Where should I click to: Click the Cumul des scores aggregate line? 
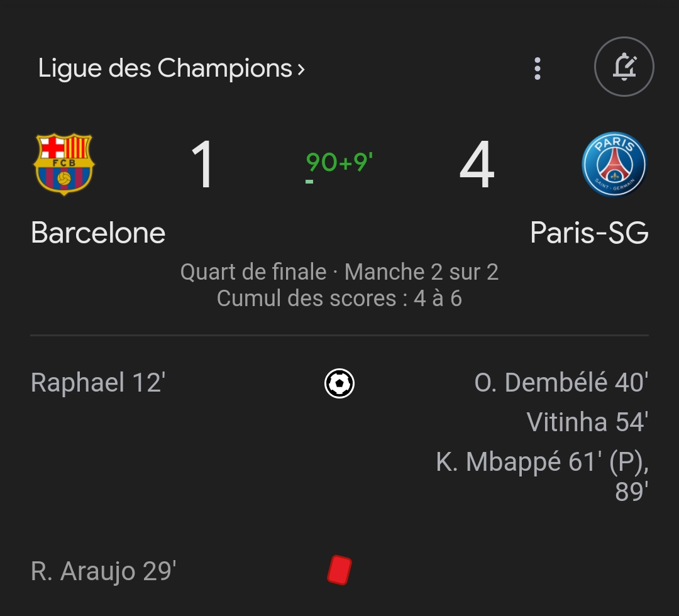pyautogui.click(x=339, y=299)
